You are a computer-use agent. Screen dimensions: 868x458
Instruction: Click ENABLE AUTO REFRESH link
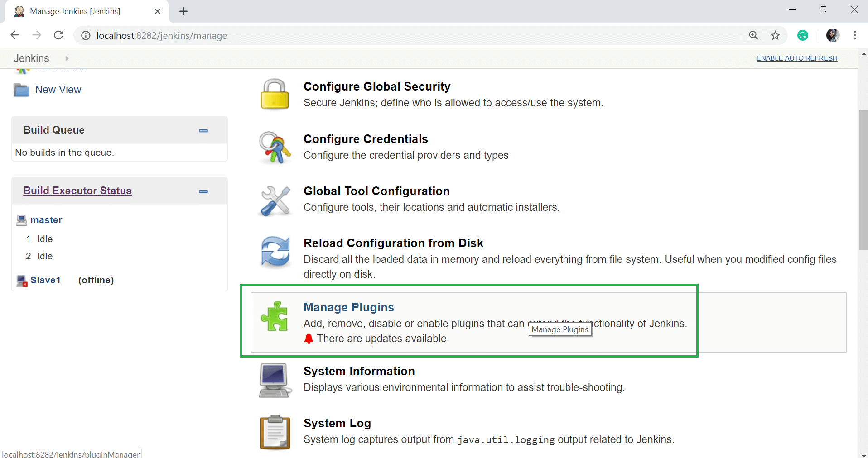pos(797,58)
